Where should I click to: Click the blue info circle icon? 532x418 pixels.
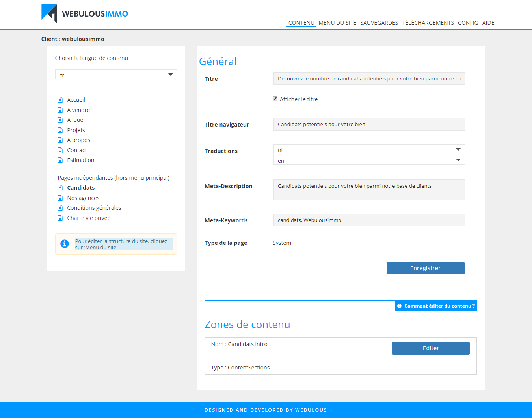(65, 244)
